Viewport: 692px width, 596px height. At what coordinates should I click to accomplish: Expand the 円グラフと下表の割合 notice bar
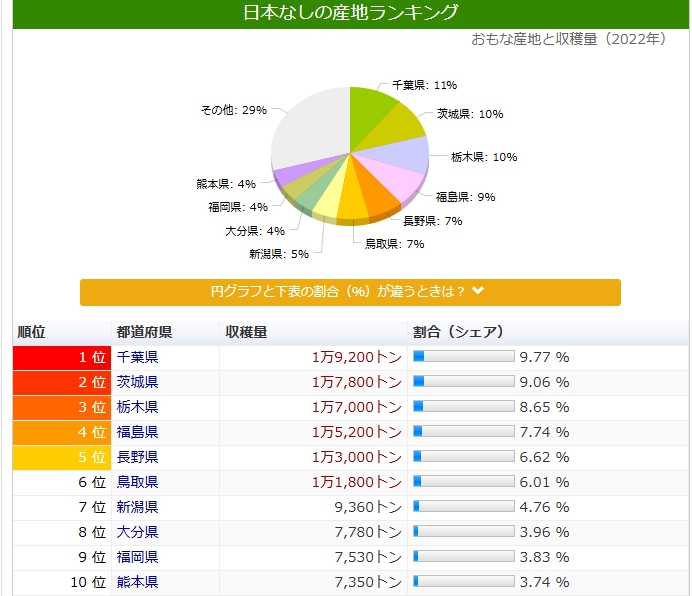pyautogui.click(x=340, y=292)
